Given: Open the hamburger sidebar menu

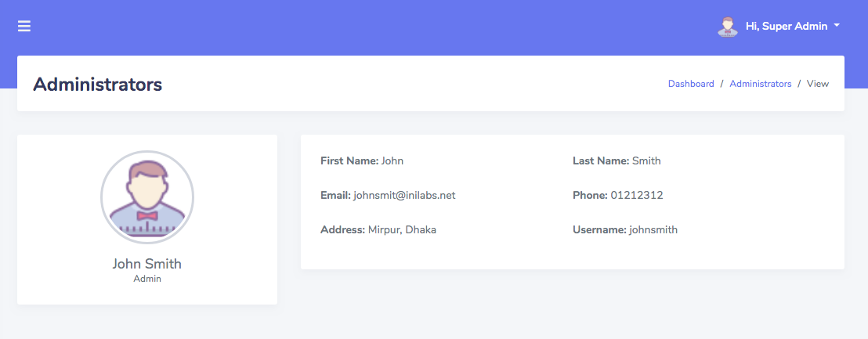Looking at the screenshot, I should point(24,26).
